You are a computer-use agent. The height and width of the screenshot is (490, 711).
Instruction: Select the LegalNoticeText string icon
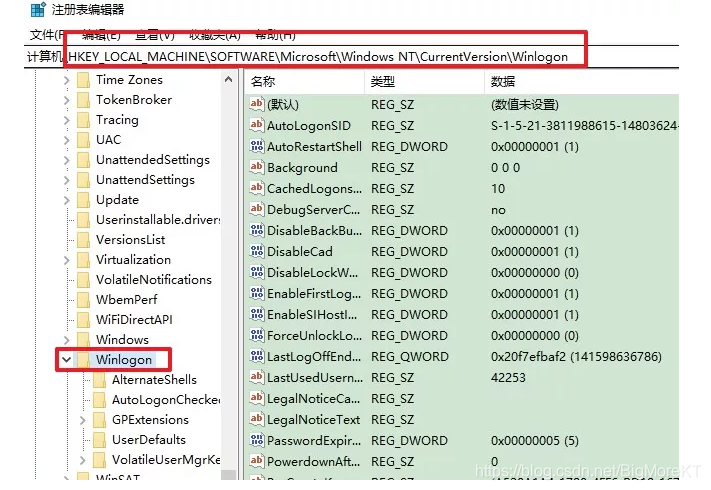click(x=257, y=419)
